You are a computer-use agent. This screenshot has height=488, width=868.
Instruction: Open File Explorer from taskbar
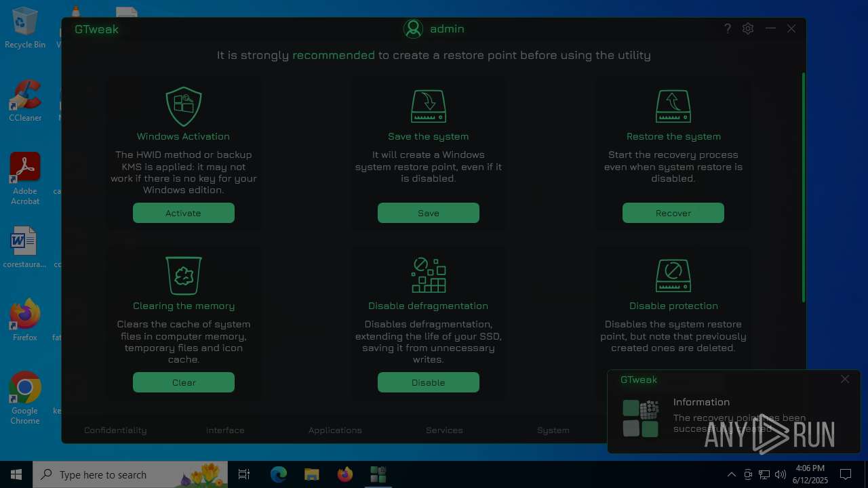[x=312, y=474]
